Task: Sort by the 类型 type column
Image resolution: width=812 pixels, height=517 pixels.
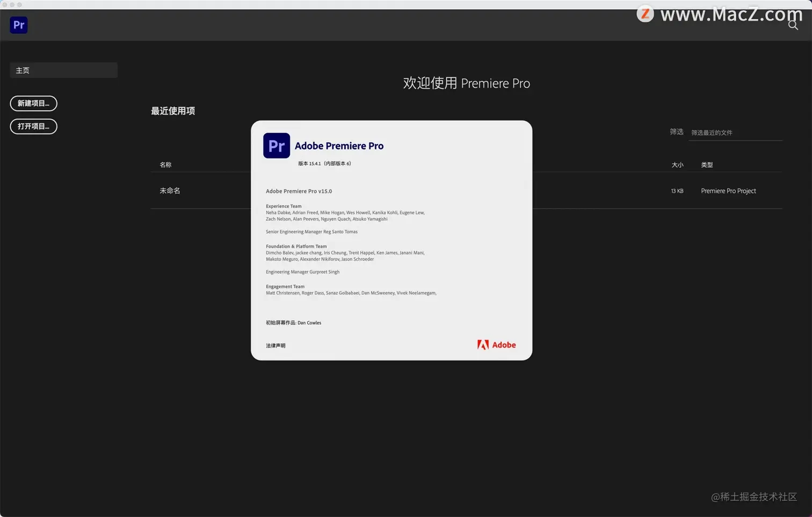Action: [707, 164]
